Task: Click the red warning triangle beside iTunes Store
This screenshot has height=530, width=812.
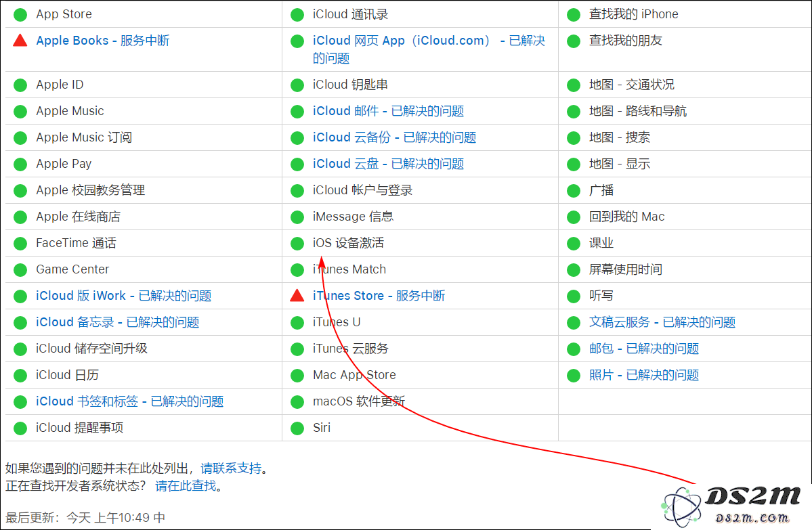Action: [x=297, y=296]
